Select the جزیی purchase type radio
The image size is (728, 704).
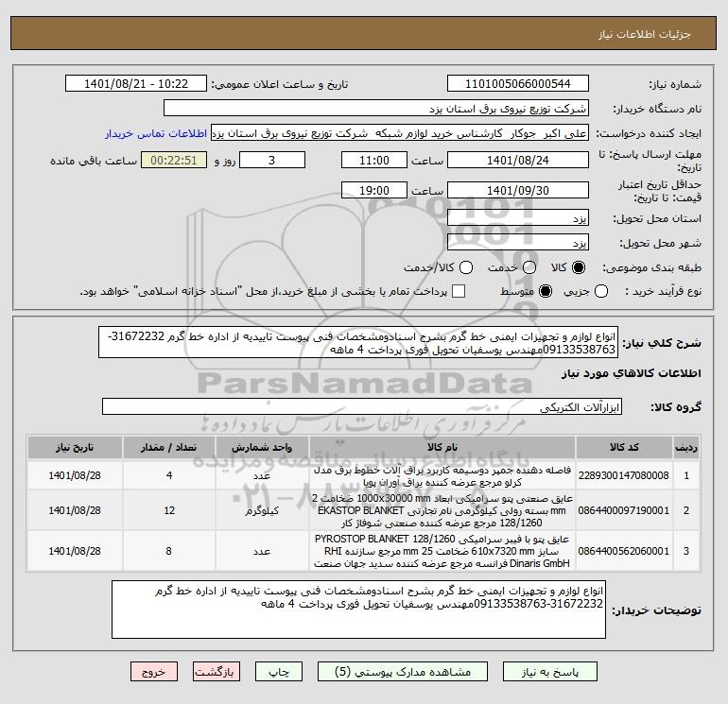coord(601,291)
